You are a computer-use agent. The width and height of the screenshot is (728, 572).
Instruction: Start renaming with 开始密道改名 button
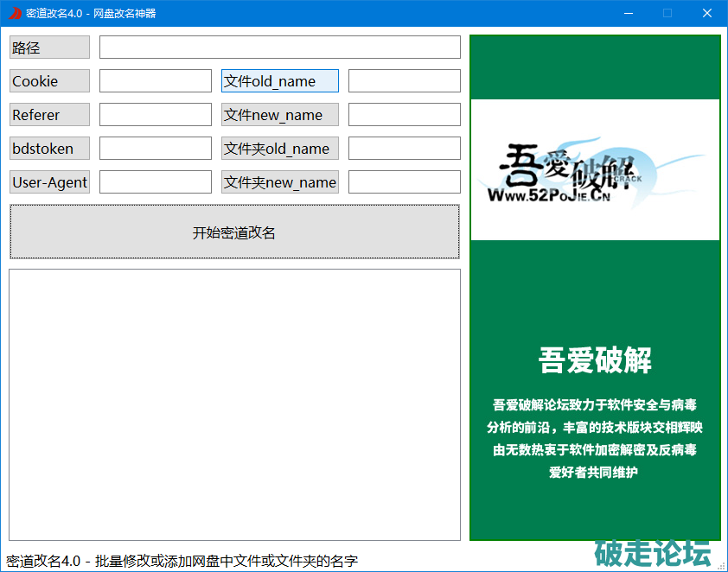[x=234, y=232]
